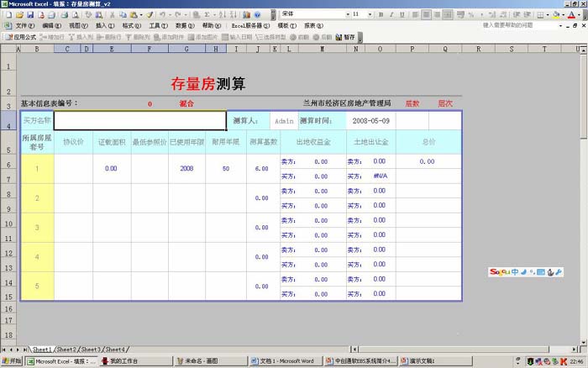Toggle Bold formatting

point(382,14)
